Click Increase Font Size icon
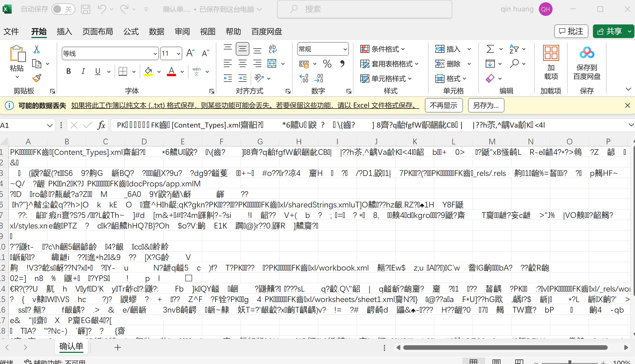635x364 pixels. 190,53
